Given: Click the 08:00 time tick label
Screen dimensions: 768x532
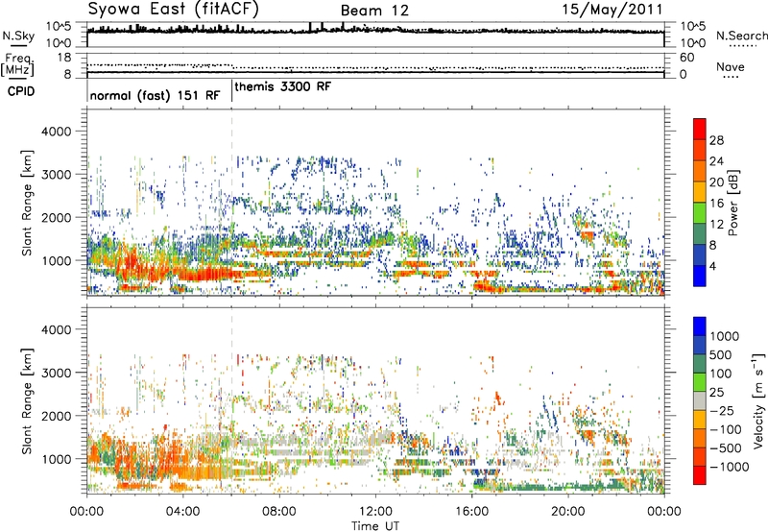Looking at the screenshot, I should pos(278,512).
